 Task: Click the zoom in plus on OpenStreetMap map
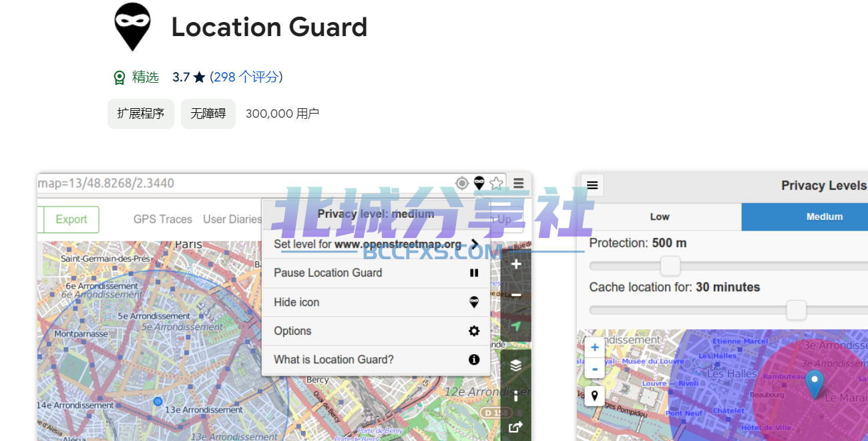(x=516, y=264)
